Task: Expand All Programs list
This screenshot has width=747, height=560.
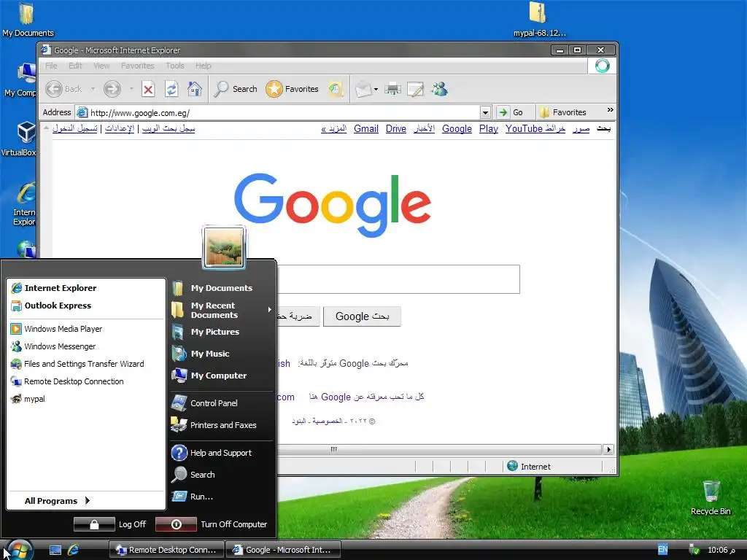Action: tap(57, 501)
